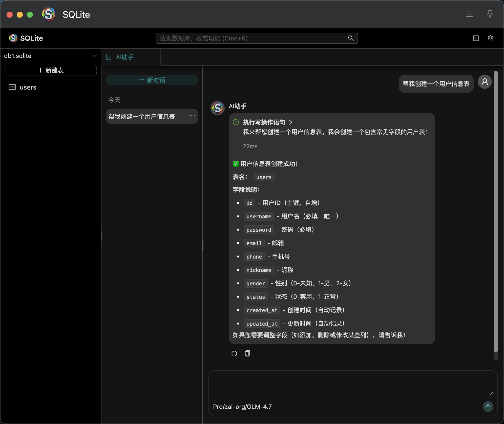The height and width of the screenshot is (424, 504).
Task: Click the user avatar icon
Action: [x=485, y=82]
